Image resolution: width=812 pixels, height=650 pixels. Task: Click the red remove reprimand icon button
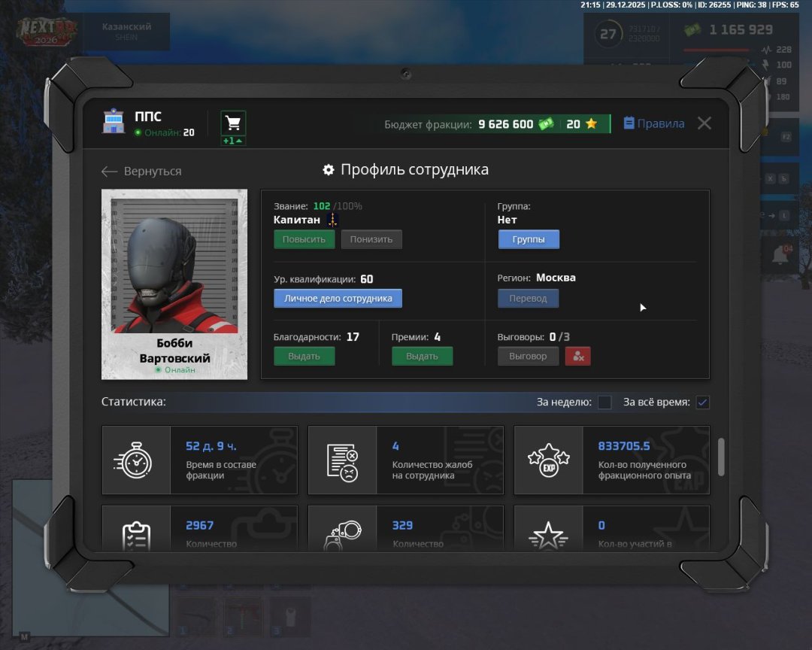pos(578,356)
